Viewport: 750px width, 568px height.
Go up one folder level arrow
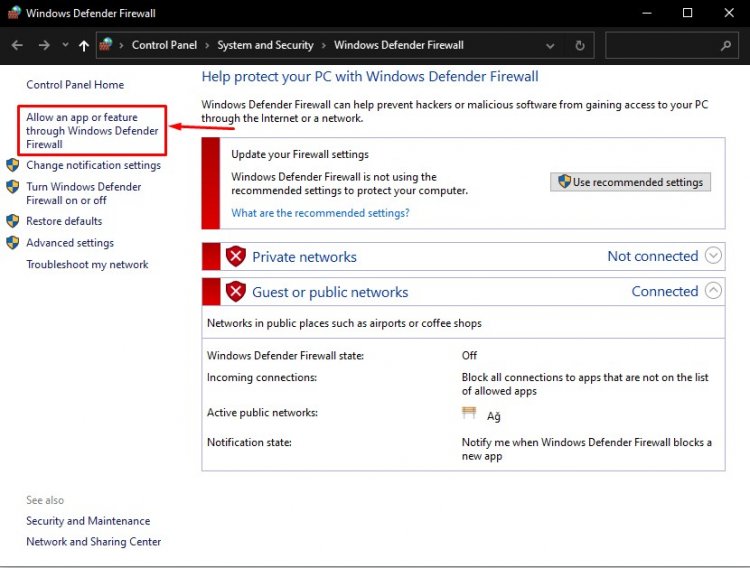coord(84,45)
